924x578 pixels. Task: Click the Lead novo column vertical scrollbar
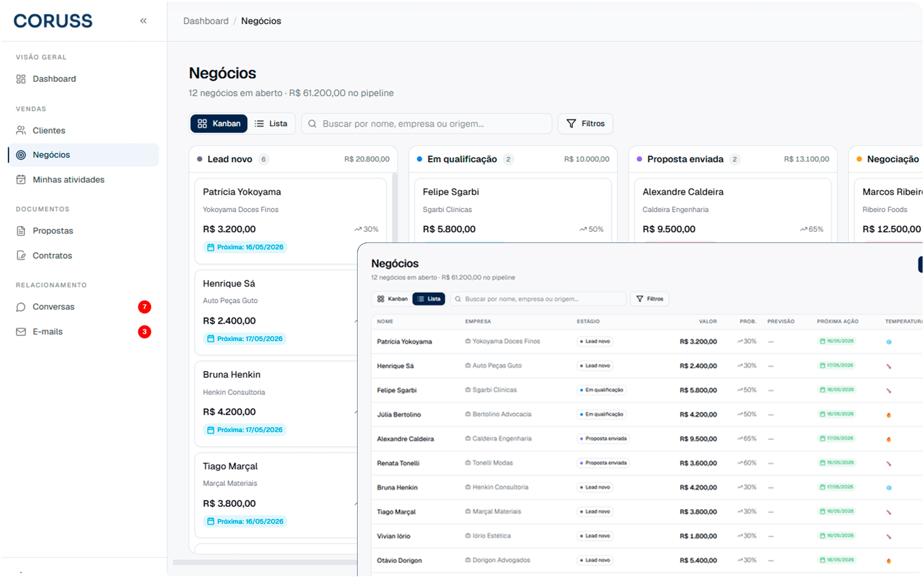[x=395, y=207]
